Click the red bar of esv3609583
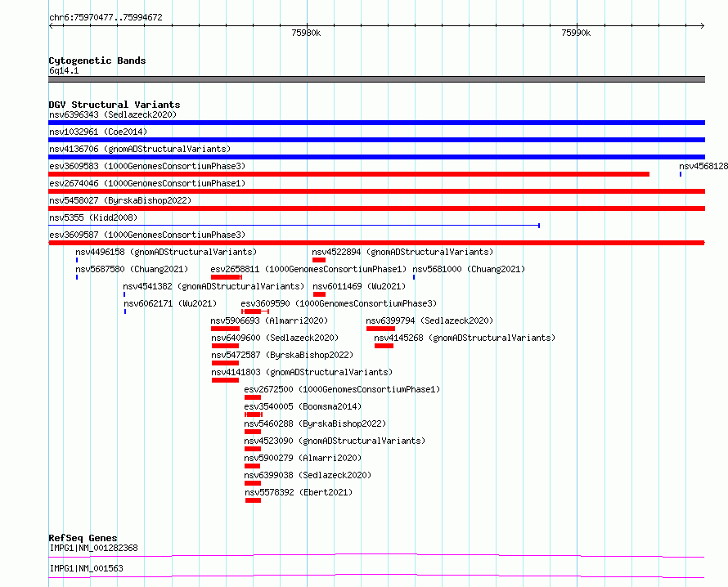This screenshot has width=728, height=587. point(348,174)
